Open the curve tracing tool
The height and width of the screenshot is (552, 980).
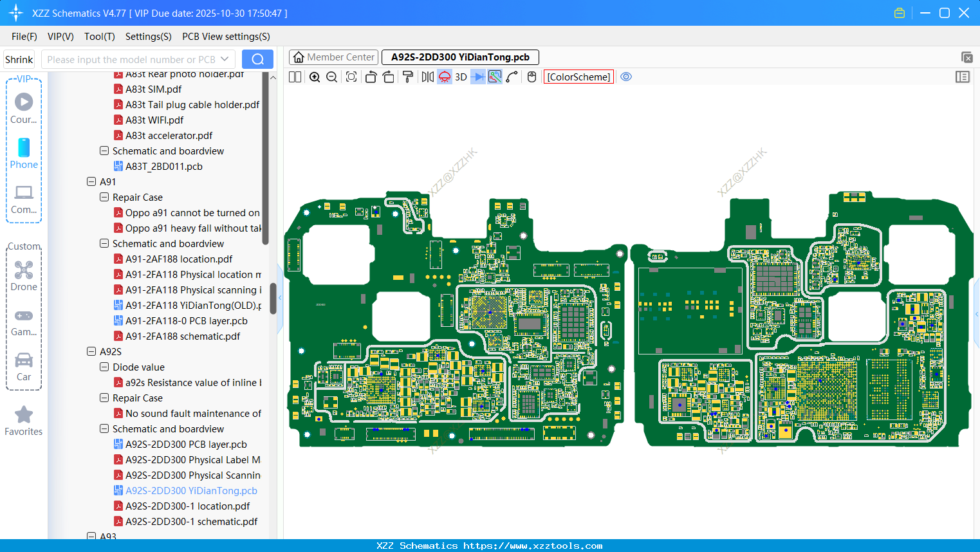point(510,77)
